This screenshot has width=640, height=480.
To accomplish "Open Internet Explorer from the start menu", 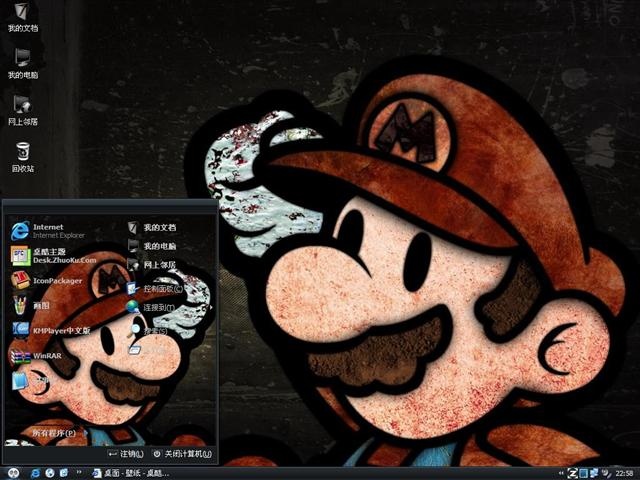I will tap(48, 231).
